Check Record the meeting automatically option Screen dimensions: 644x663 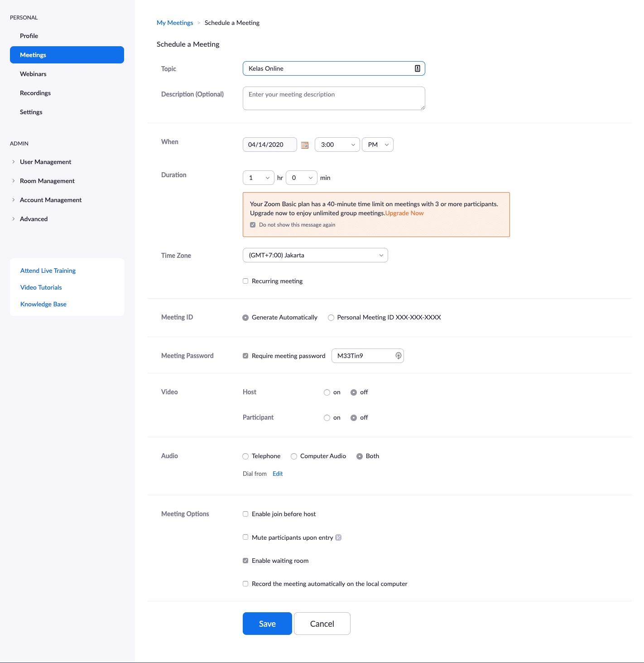245,584
